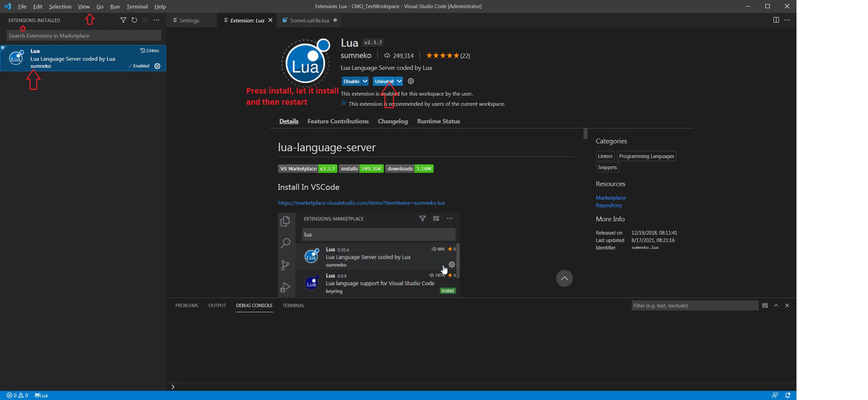Click the debug console filter input
Image resolution: width=868 pixels, height=400 pixels.
click(x=694, y=306)
